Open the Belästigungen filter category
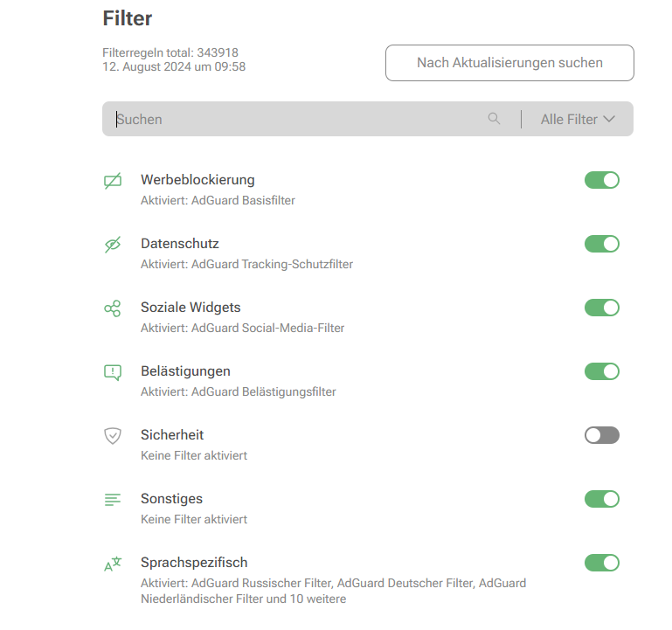 [x=185, y=371]
